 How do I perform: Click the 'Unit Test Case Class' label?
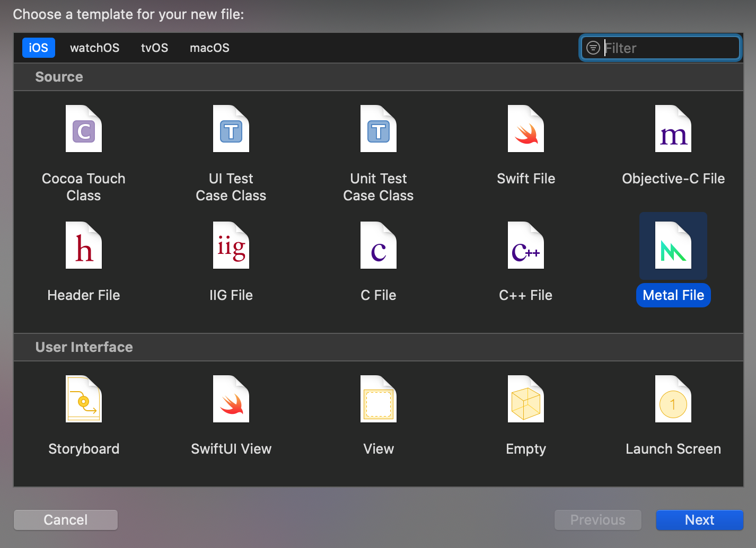click(379, 187)
